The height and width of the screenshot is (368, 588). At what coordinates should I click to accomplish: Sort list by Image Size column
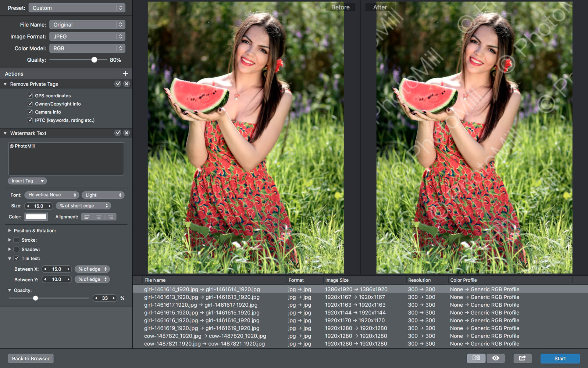(337, 280)
